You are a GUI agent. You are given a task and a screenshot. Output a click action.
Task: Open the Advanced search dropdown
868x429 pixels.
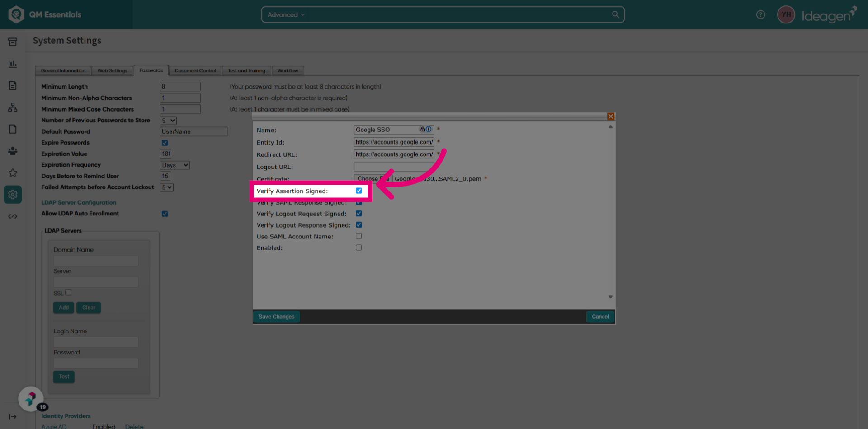(x=286, y=14)
